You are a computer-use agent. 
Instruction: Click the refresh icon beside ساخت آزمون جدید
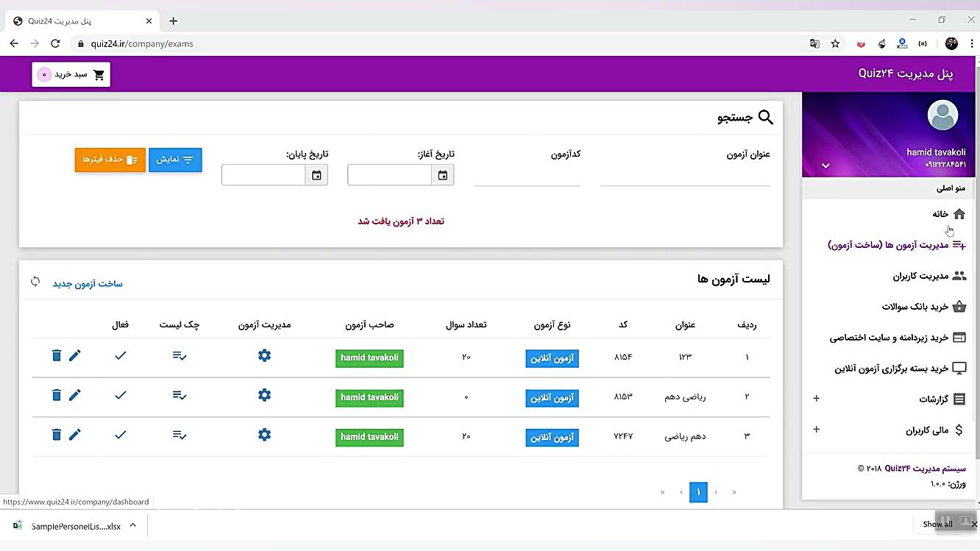tap(35, 281)
